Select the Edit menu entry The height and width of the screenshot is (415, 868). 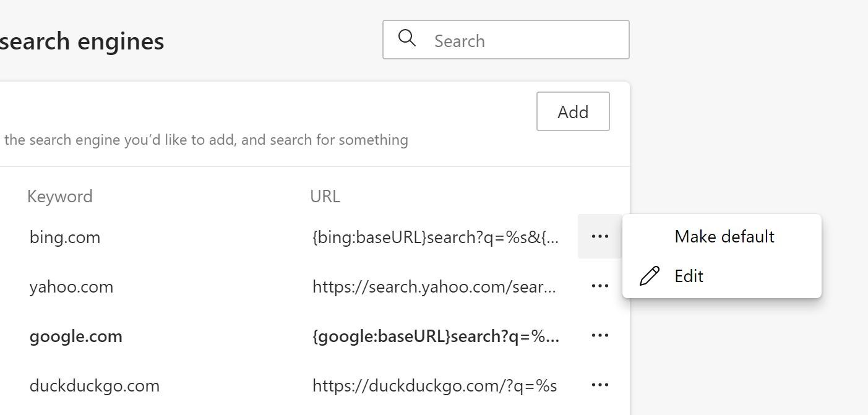coord(689,276)
